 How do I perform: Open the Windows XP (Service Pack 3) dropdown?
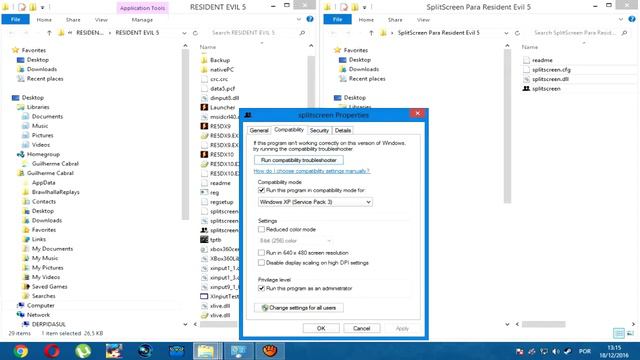[315, 202]
